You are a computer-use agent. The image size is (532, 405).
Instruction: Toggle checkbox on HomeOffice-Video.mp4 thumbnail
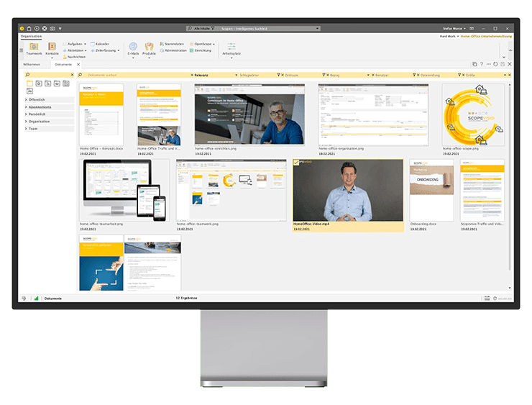(x=296, y=163)
